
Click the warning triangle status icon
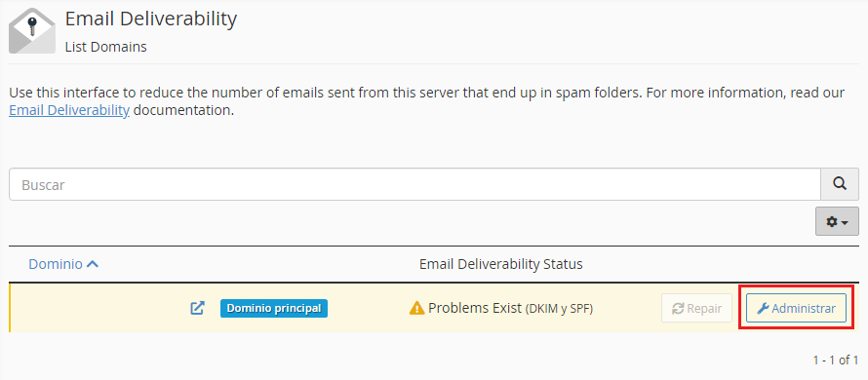click(x=416, y=308)
